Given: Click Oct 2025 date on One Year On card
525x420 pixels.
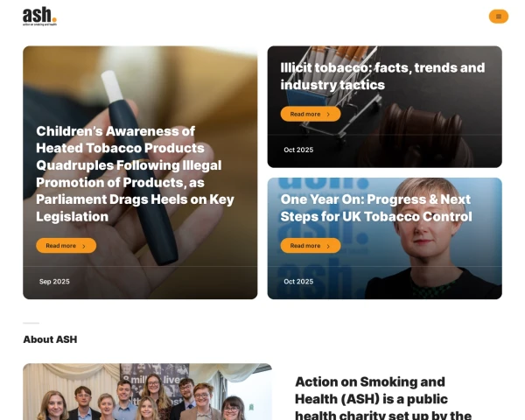Looking at the screenshot, I should [x=298, y=282].
